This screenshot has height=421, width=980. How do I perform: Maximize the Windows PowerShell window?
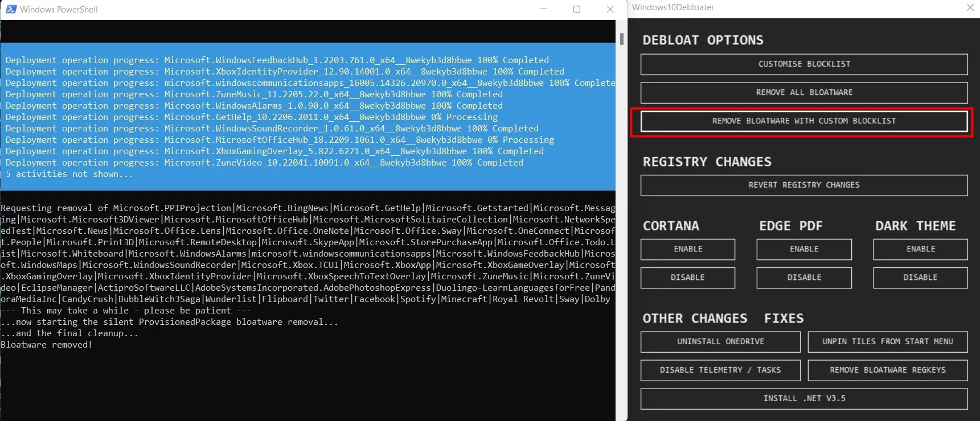point(577,9)
